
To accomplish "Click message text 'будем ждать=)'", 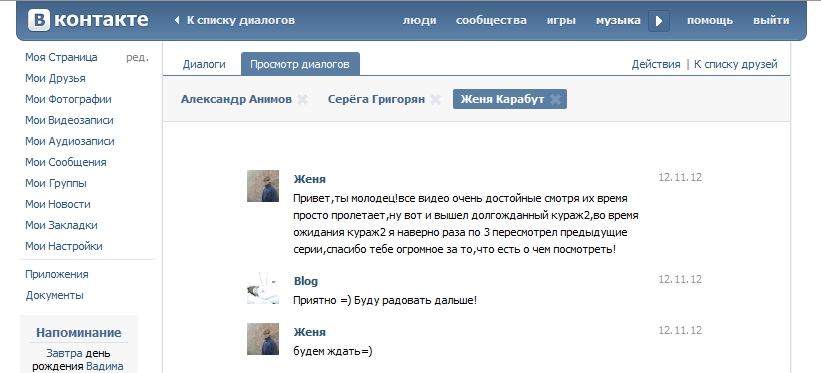I will [332, 352].
